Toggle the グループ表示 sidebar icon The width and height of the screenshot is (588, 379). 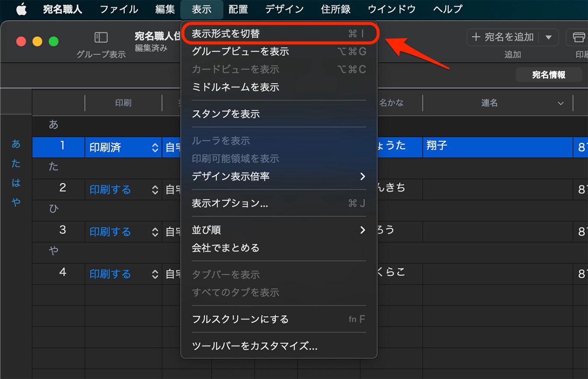tap(101, 37)
